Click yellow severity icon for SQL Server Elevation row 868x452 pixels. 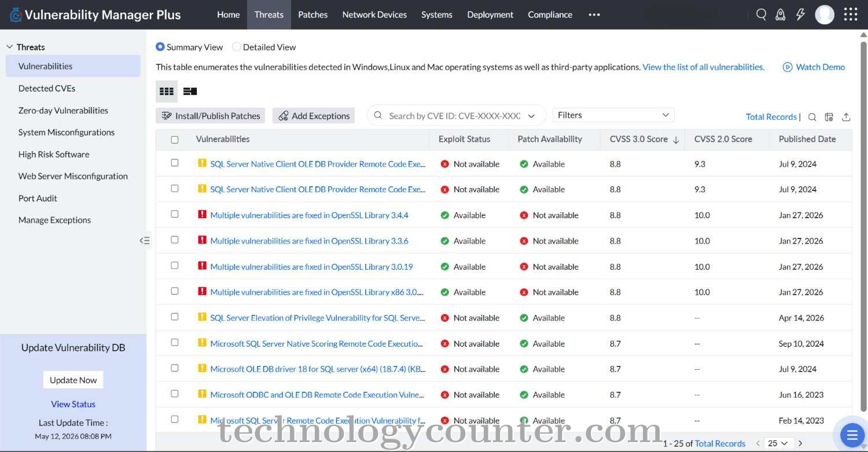[202, 317]
